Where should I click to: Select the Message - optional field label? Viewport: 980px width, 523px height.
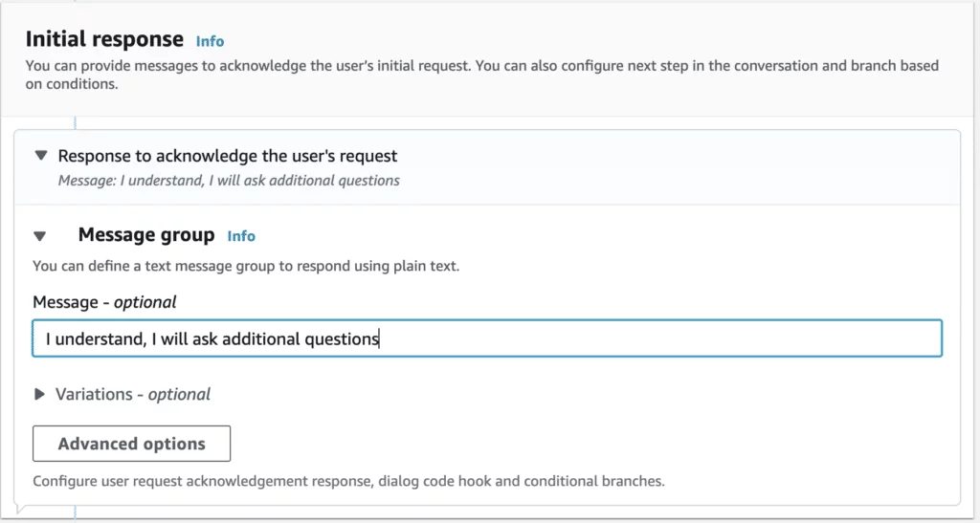click(104, 302)
